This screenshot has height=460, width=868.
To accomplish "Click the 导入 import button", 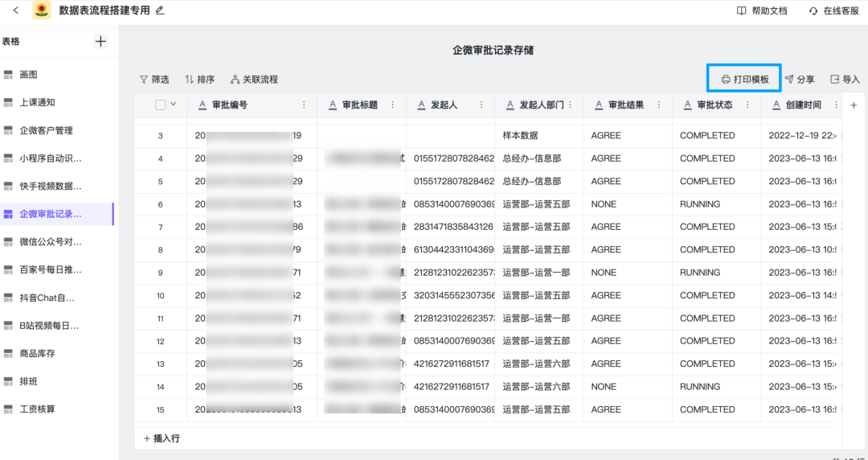I will click(x=845, y=80).
